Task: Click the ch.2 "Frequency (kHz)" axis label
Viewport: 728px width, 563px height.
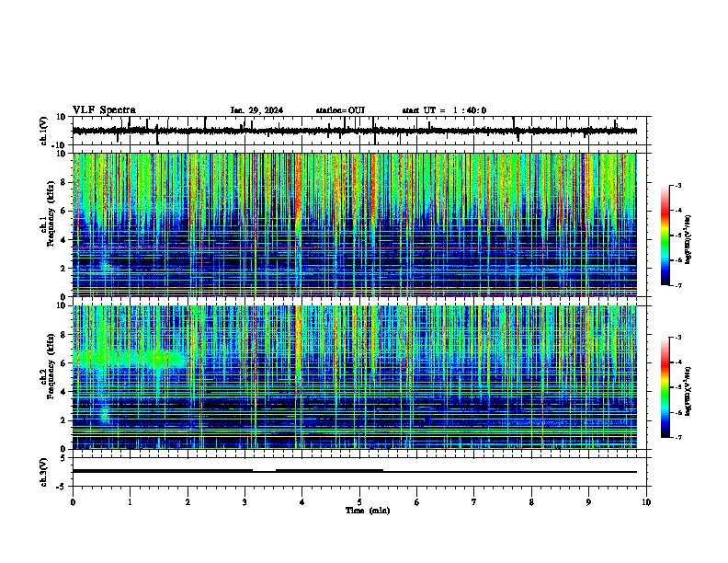Action: click(x=51, y=366)
